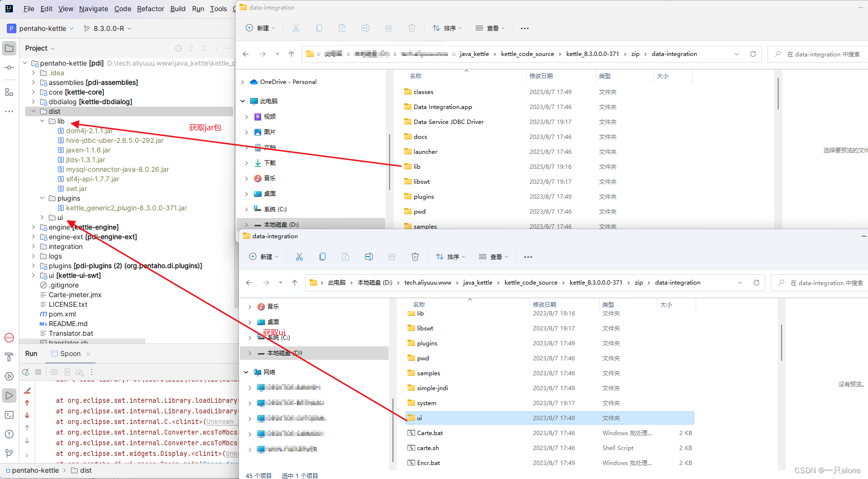Open 8.3.0.0-R branch dropdown
The image size is (868, 479).
108,28
